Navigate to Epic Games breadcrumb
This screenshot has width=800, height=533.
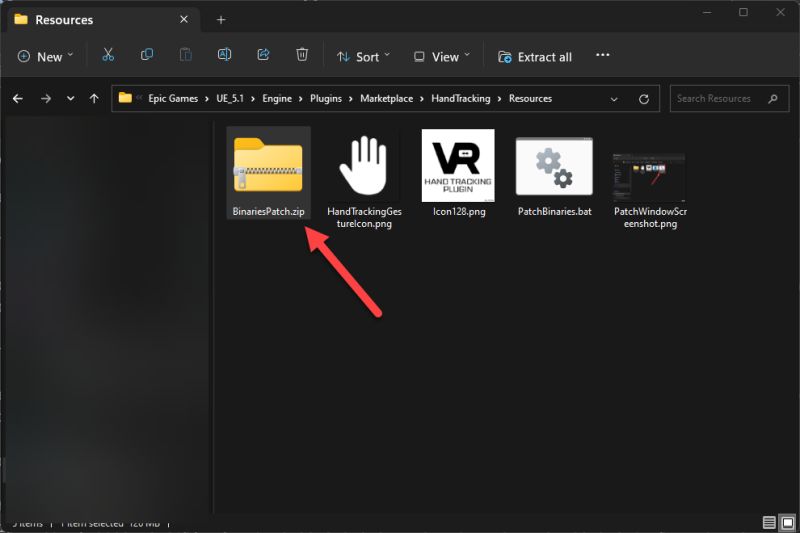[x=173, y=98]
